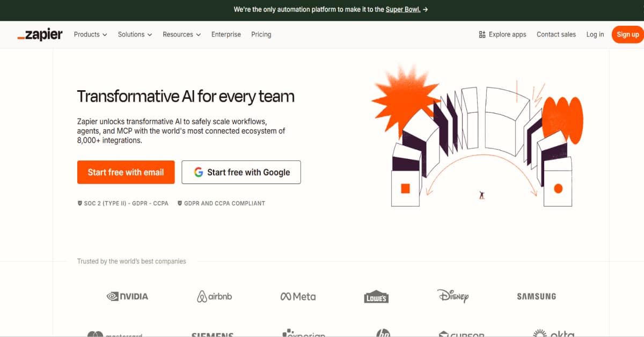Click the Google icon on the signup button
This screenshot has width=644, height=337.
[198, 172]
